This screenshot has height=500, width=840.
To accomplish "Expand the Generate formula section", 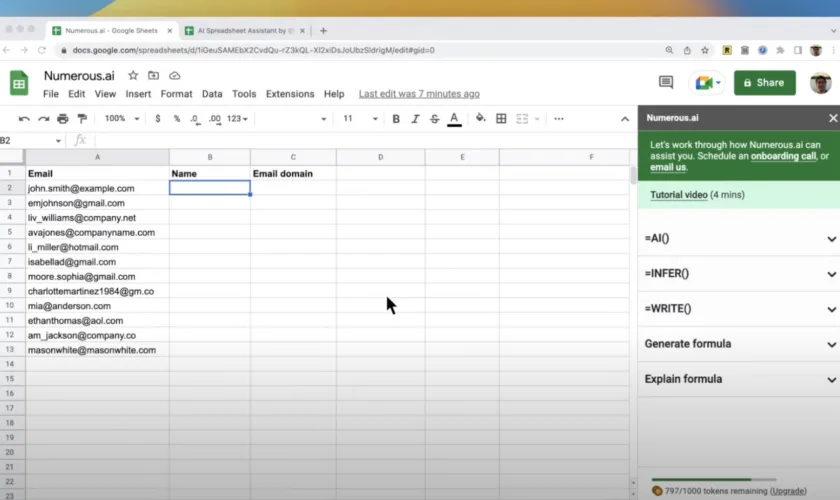I will coord(739,344).
